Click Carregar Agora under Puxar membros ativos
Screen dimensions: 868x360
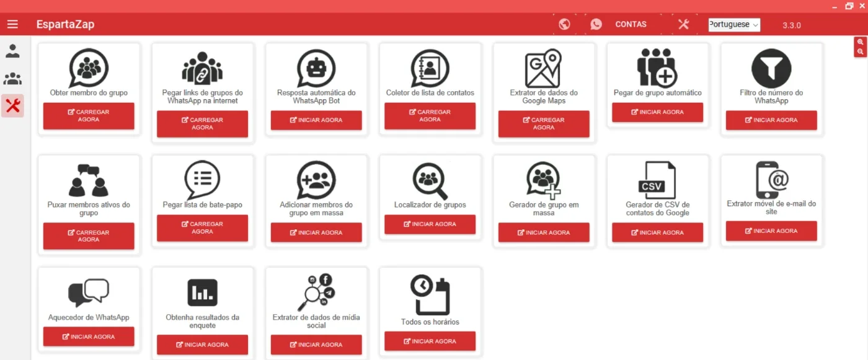89,236
